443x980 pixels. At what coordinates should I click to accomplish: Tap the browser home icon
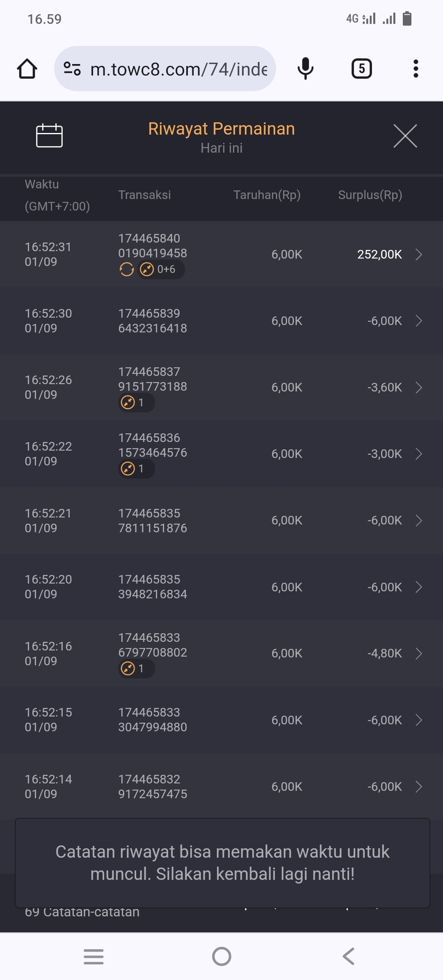pyautogui.click(x=27, y=69)
